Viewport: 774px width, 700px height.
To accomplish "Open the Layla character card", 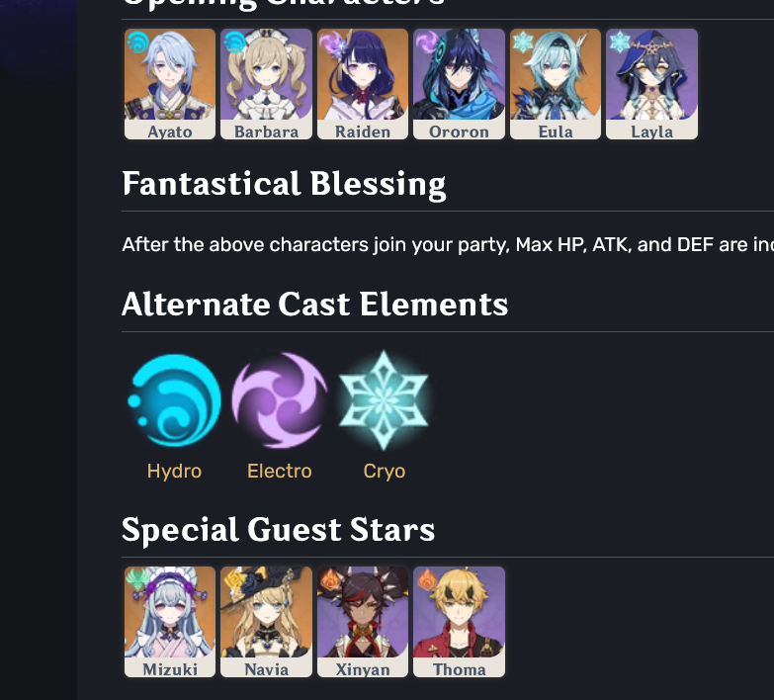I will click(x=651, y=84).
